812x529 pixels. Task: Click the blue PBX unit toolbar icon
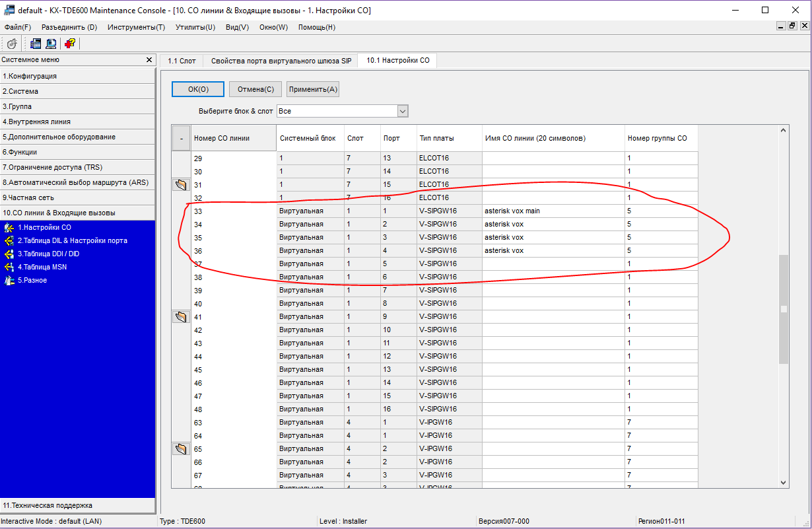pyautogui.click(x=35, y=44)
